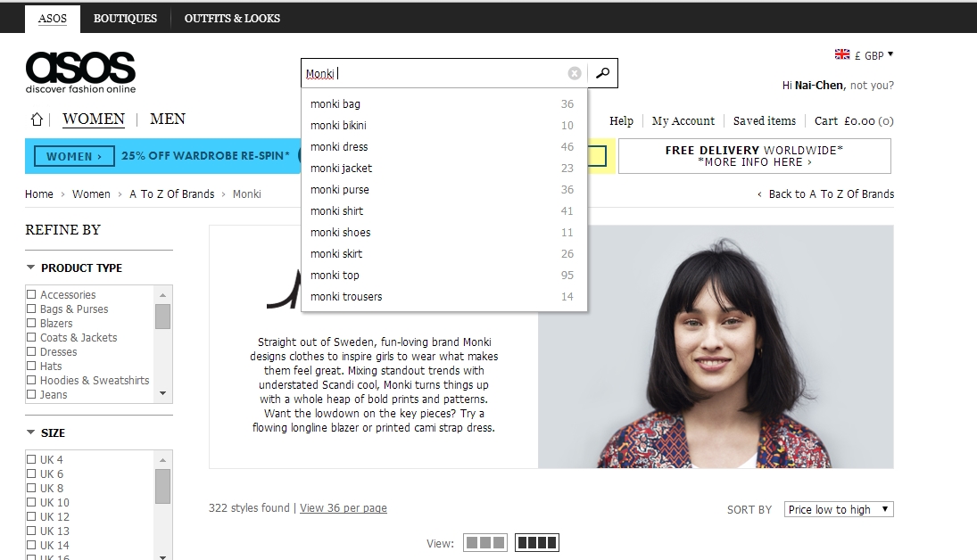Choose 'monki dress' suggestion

point(443,147)
